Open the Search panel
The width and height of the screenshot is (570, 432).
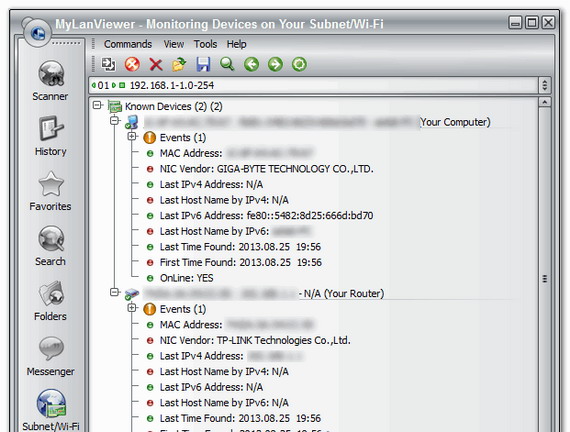click(51, 246)
